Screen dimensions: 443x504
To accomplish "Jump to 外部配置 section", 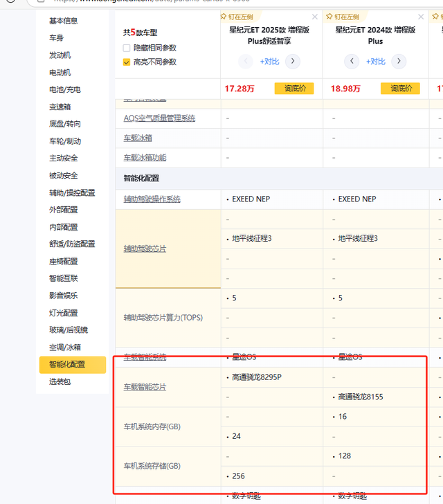I will click(x=63, y=210).
